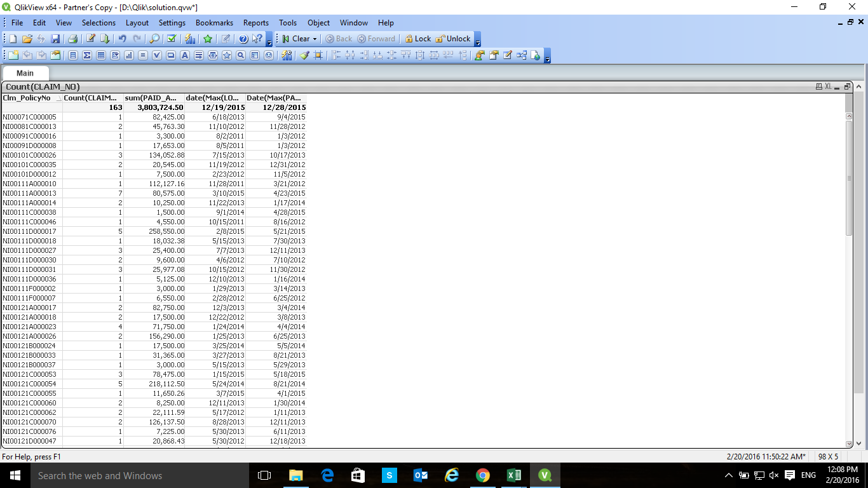Image resolution: width=868 pixels, height=488 pixels.
Task: Show the Current Selections dialog icon
Action: [x=172, y=39]
